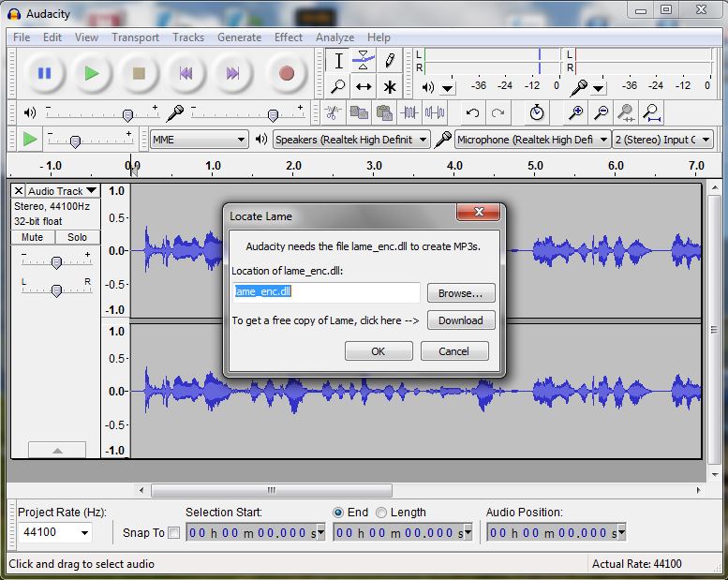Close the Audio Track with X
728x580 pixels.
(x=18, y=191)
